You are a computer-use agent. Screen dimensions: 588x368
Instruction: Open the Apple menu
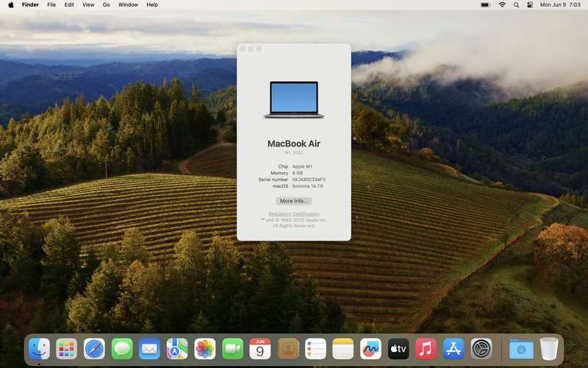pos(11,5)
